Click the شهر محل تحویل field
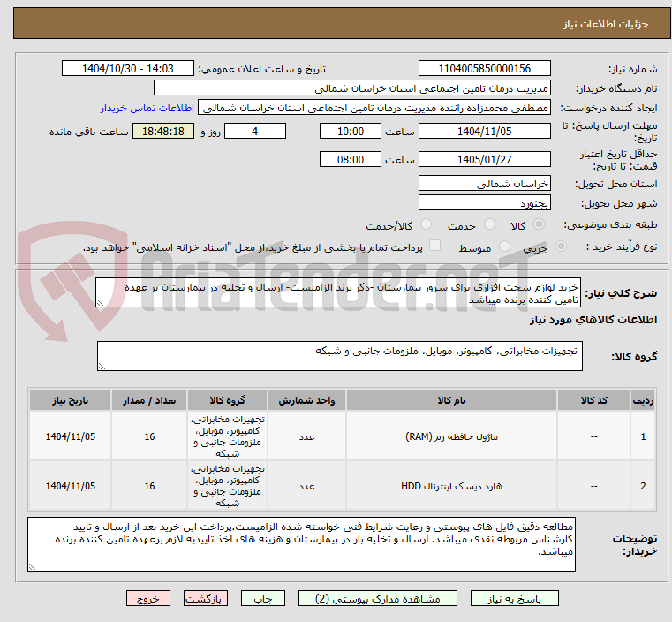The width and height of the screenshot is (672, 622). click(484, 203)
